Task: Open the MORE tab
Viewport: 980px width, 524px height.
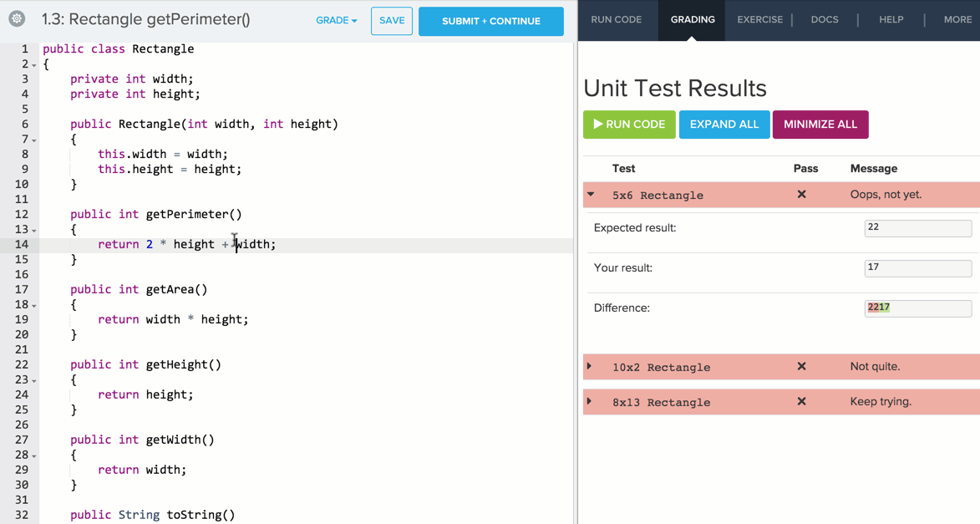Action: [957, 20]
